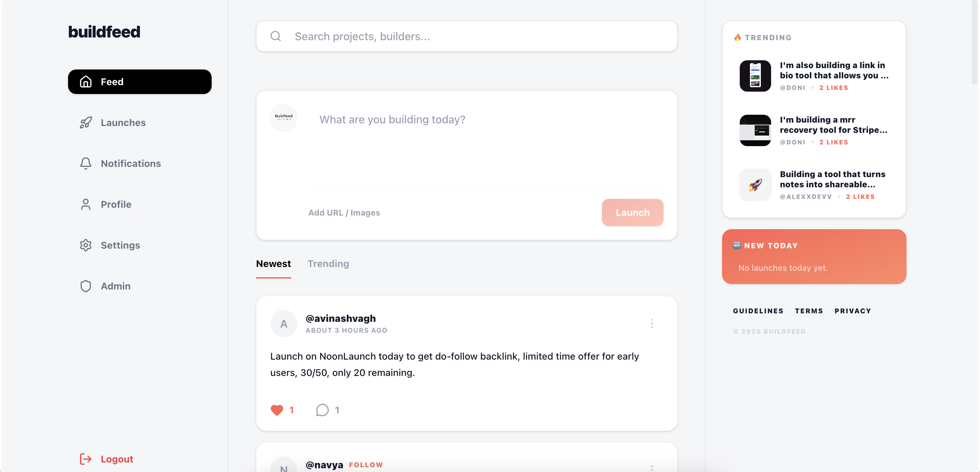Image resolution: width=980 pixels, height=472 pixels.
Task: Switch to the Trending tab
Action: (x=328, y=263)
